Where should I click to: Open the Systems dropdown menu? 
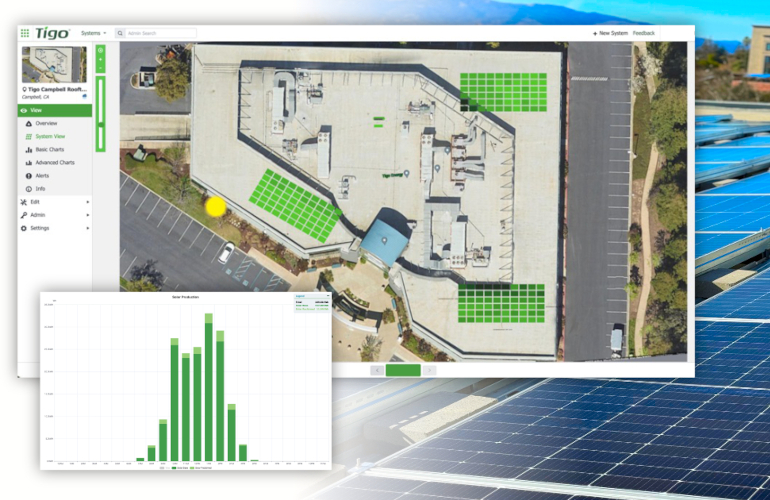(x=93, y=33)
